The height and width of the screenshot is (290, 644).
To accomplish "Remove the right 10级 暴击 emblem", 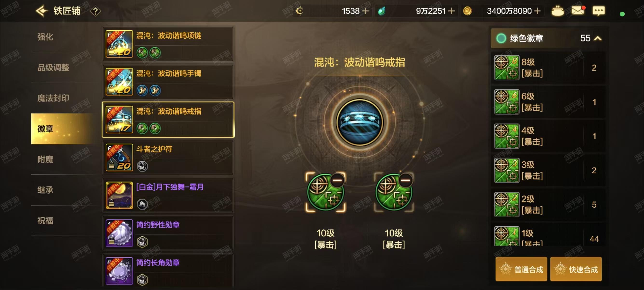I will 405,180.
